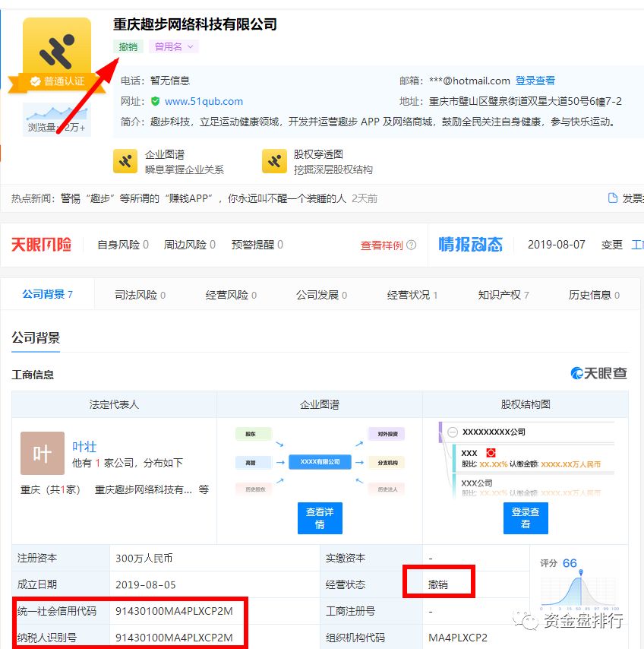The height and width of the screenshot is (649, 644).
Task: Click the company address text
Action: tap(526, 101)
